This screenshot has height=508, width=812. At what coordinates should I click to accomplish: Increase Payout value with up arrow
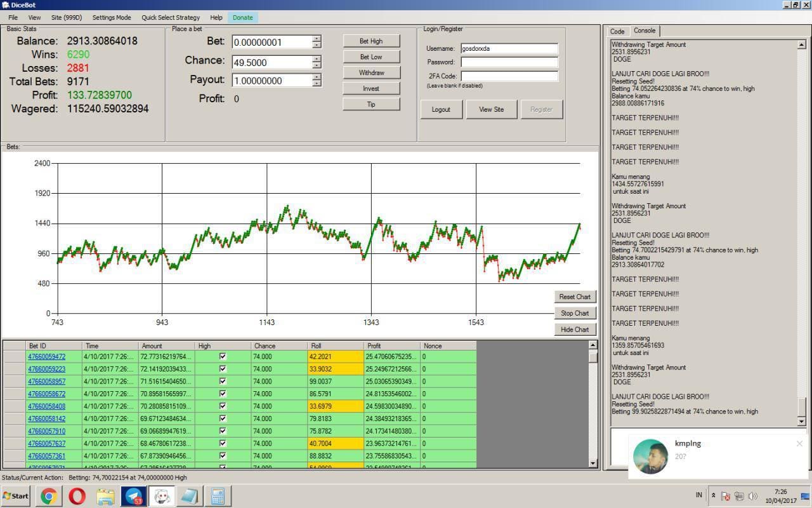317,77
